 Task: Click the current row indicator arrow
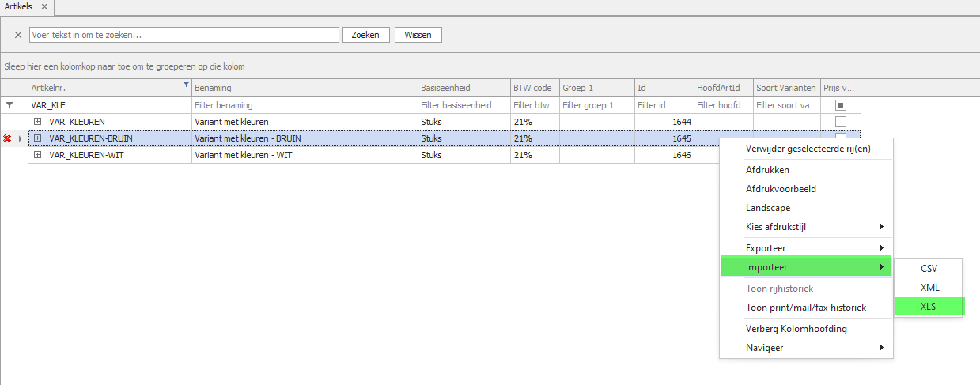click(x=21, y=138)
